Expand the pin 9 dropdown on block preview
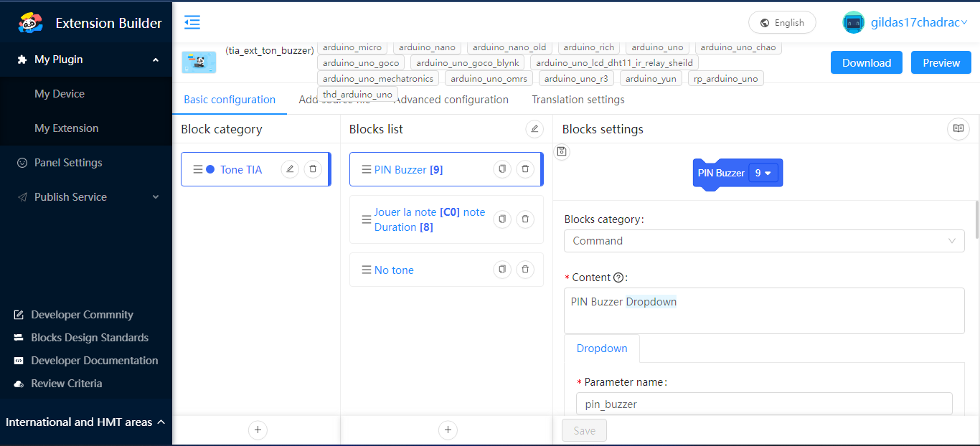 pos(763,174)
